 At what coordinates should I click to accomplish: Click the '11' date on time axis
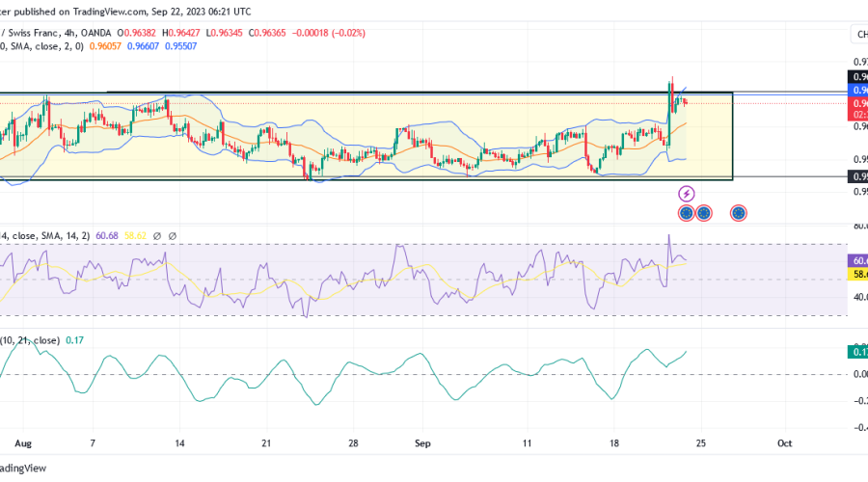tap(527, 443)
